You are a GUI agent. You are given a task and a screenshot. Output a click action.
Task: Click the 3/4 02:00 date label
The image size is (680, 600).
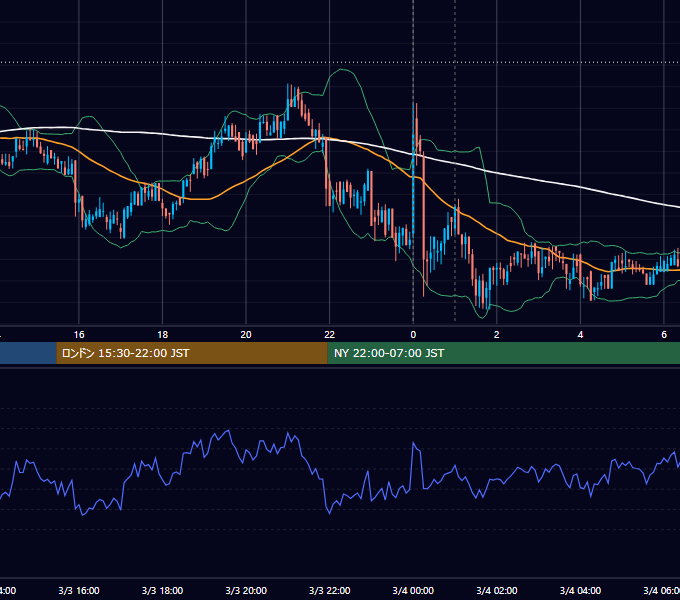pos(497,591)
